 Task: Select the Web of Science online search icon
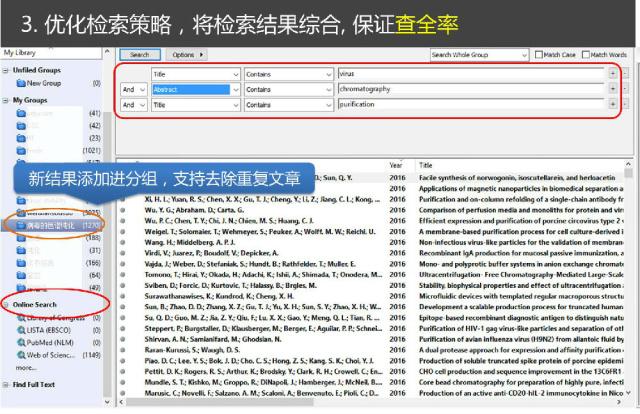pos(21,355)
